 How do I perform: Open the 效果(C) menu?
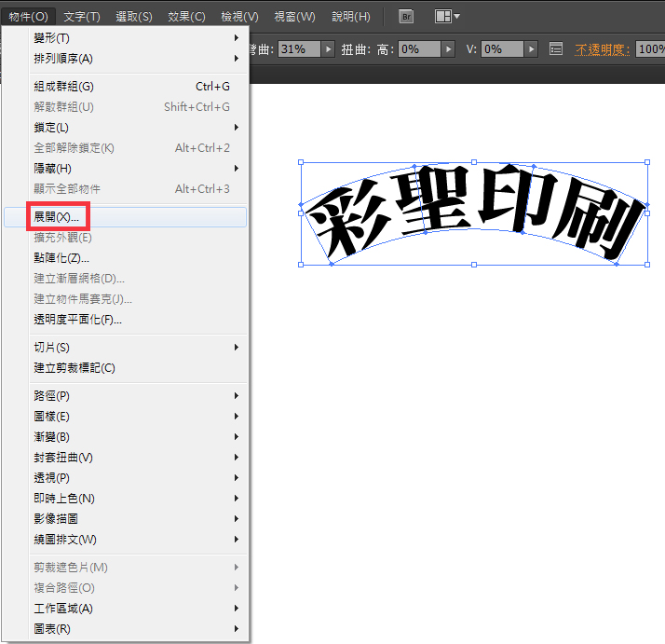(186, 17)
